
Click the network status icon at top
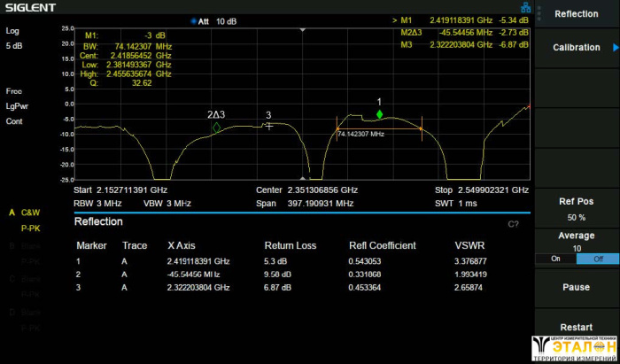526,8
